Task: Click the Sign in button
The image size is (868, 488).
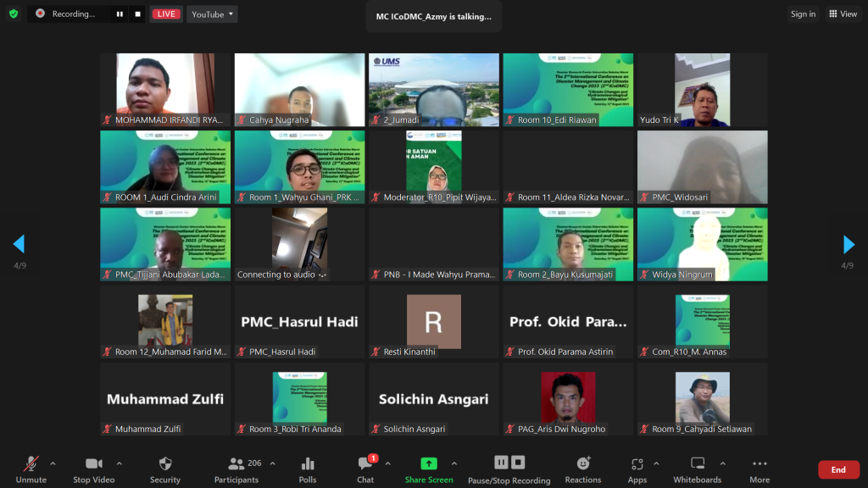Action: [x=803, y=14]
